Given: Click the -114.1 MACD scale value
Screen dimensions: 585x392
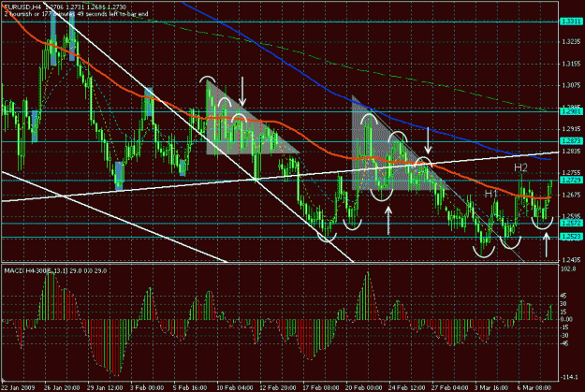Looking at the screenshot, I should coord(568,377).
